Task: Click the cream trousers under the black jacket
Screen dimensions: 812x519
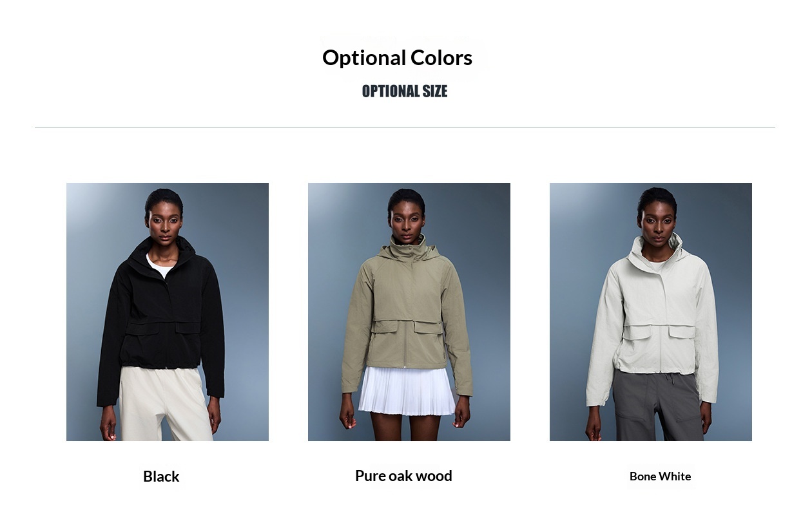Action: tap(166, 404)
